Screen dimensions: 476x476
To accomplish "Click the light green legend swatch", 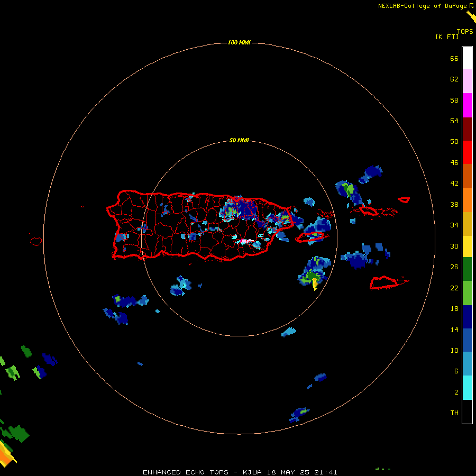I will [467, 293].
